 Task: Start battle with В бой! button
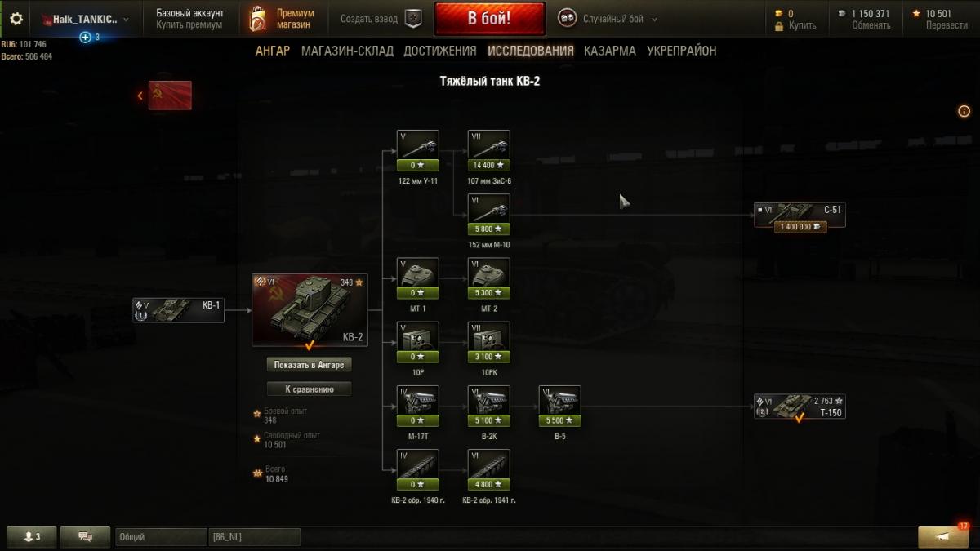pyautogui.click(x=489, y=19)
